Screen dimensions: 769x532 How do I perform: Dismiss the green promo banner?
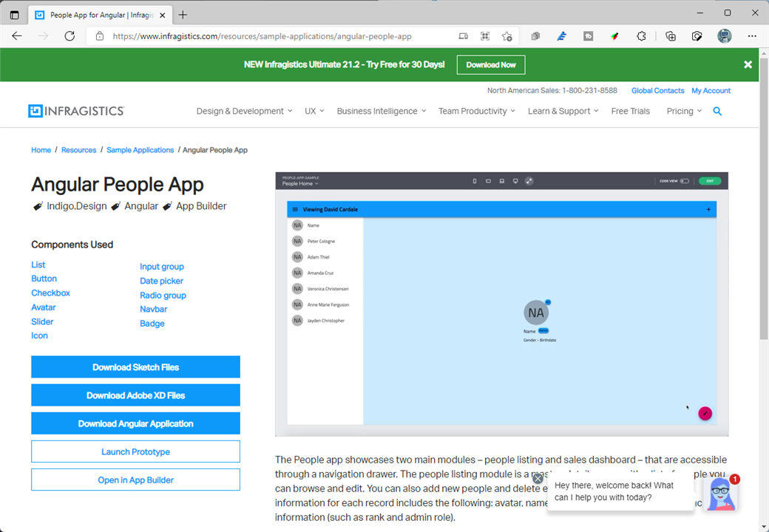(748, 65)
